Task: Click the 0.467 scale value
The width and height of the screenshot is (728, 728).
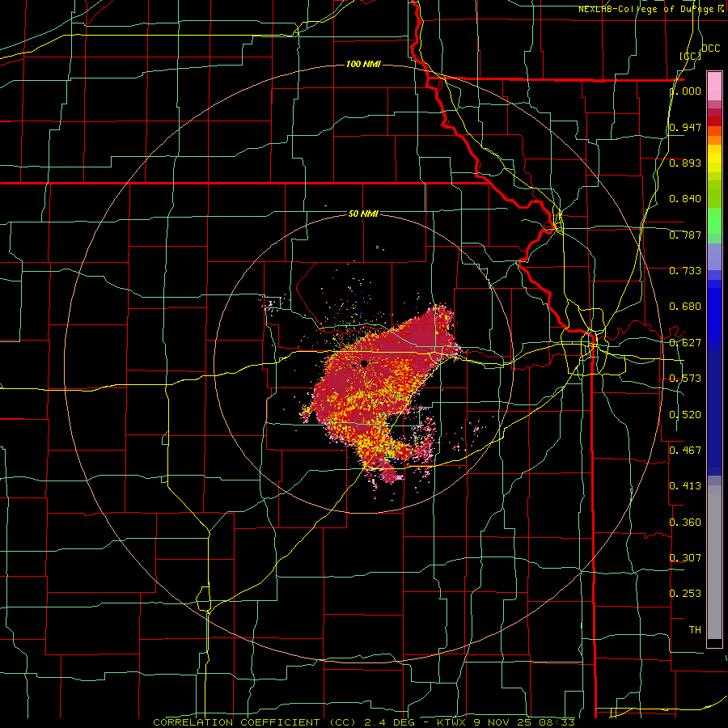Action: click(x=685, y=450)
